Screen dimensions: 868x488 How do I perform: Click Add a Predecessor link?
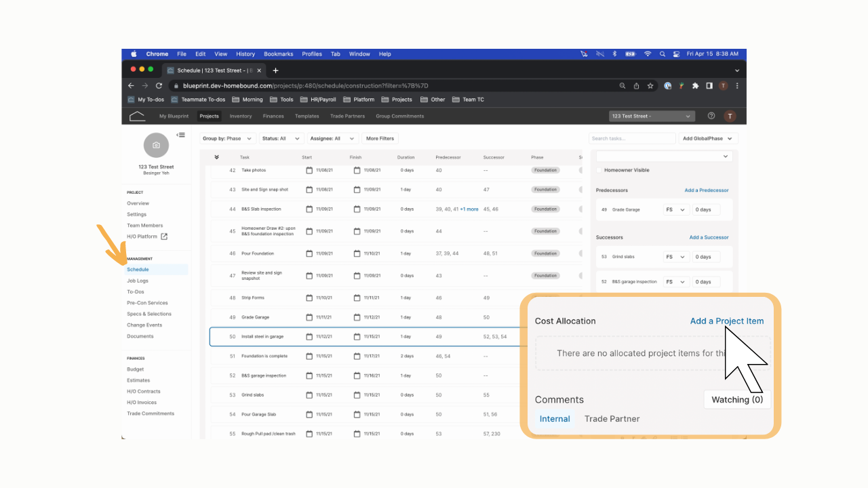tap(707, 190)
